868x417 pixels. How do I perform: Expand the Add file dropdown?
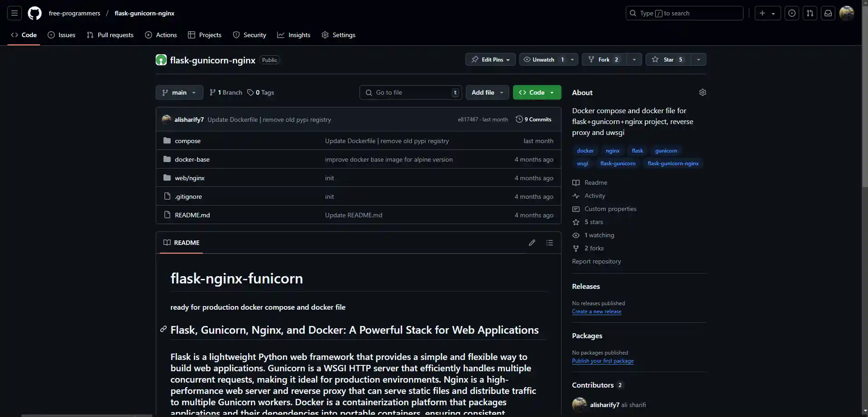pos(487,92)
